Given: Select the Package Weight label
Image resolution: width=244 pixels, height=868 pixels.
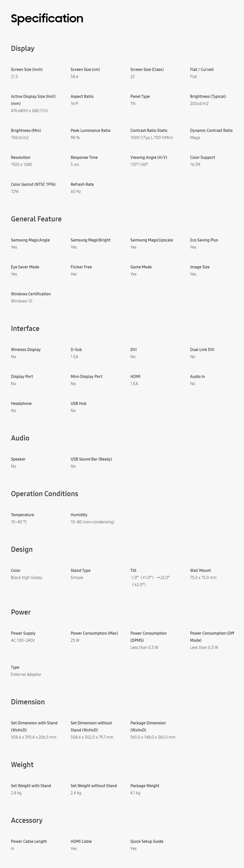Looking at the screenshot, I should pyautogui.click(x=145, y=785).
